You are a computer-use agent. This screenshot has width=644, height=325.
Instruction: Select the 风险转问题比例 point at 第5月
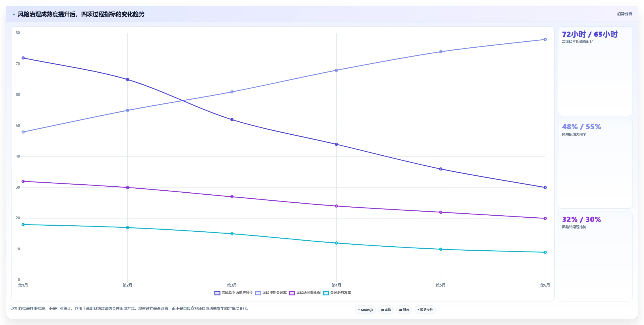(441, 212)
